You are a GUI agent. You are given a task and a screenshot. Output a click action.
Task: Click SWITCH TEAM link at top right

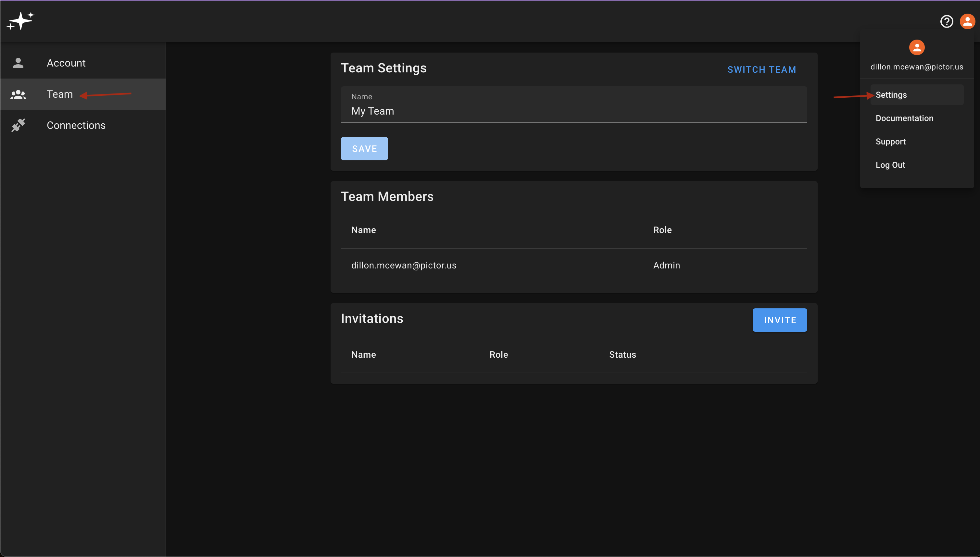pos(762,69)
